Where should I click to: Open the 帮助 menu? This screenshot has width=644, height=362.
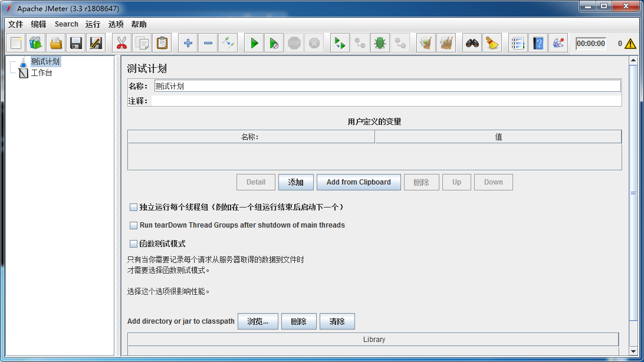[x=139, y=24]
